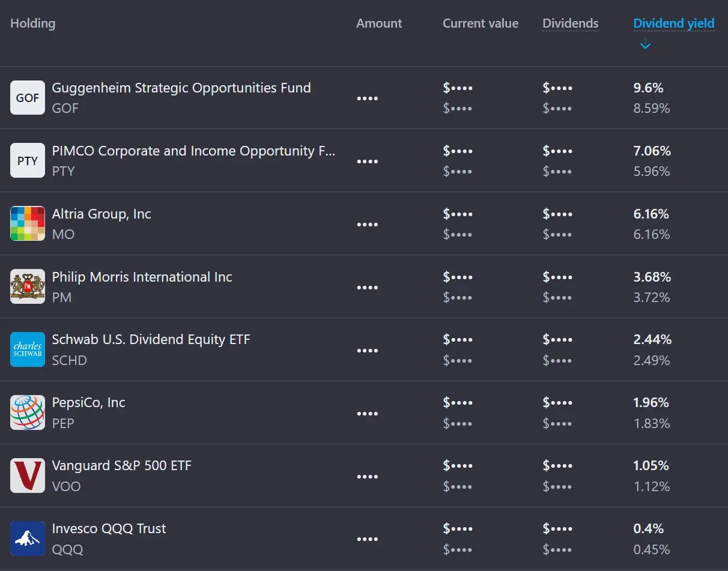Click the VOO ticker text
Viewport: 728px width, 571px height.
tap(66, 487)
